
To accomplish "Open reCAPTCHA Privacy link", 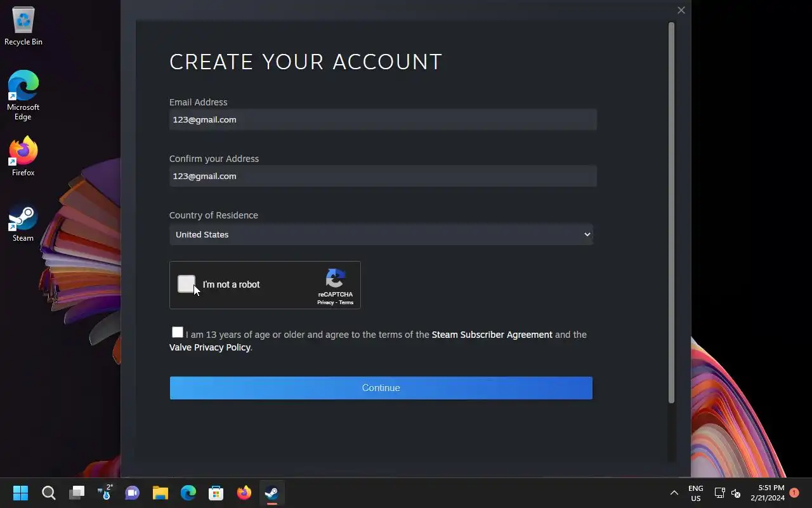I will (x=325, y=303).
